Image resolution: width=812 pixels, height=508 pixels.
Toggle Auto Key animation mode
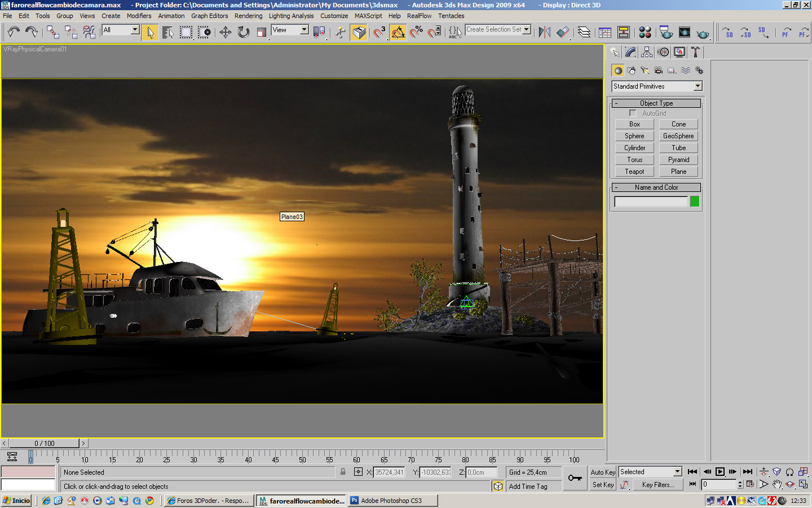click(602, 472)
